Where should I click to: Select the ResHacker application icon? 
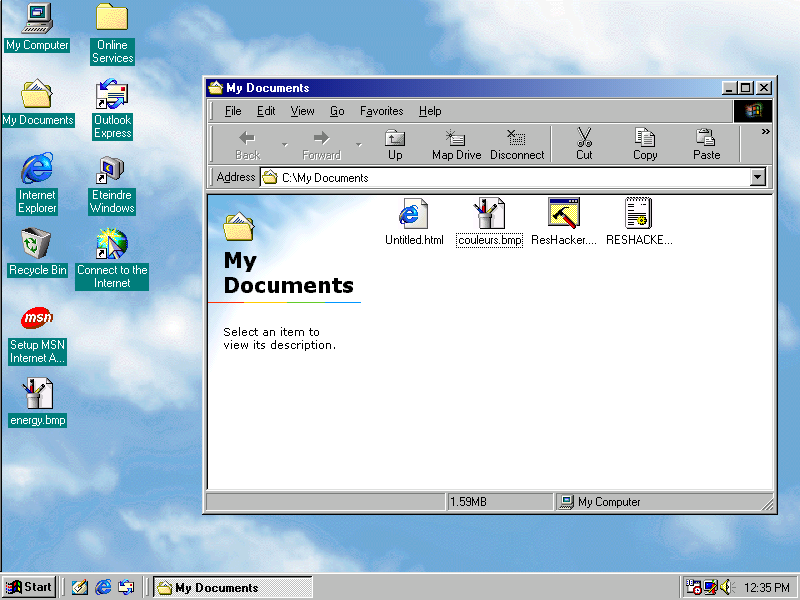pos(564,213)
